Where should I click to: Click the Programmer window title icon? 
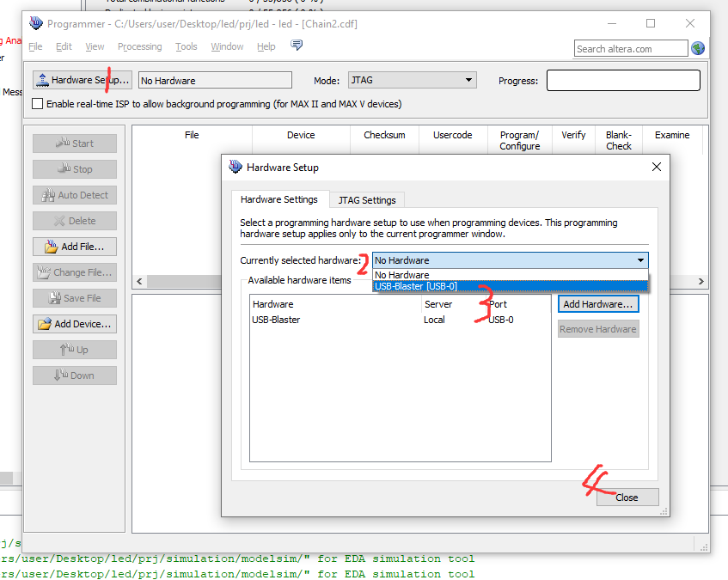(x=36, y=22)
